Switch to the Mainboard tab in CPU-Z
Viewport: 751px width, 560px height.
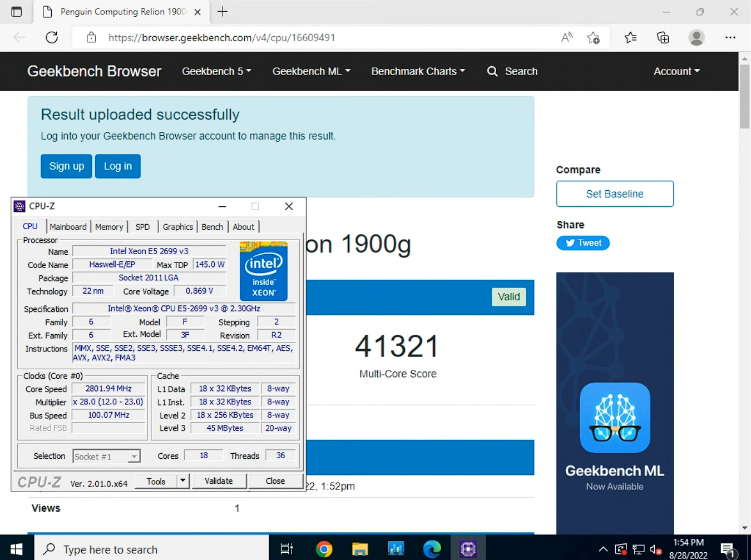[68, 227]
